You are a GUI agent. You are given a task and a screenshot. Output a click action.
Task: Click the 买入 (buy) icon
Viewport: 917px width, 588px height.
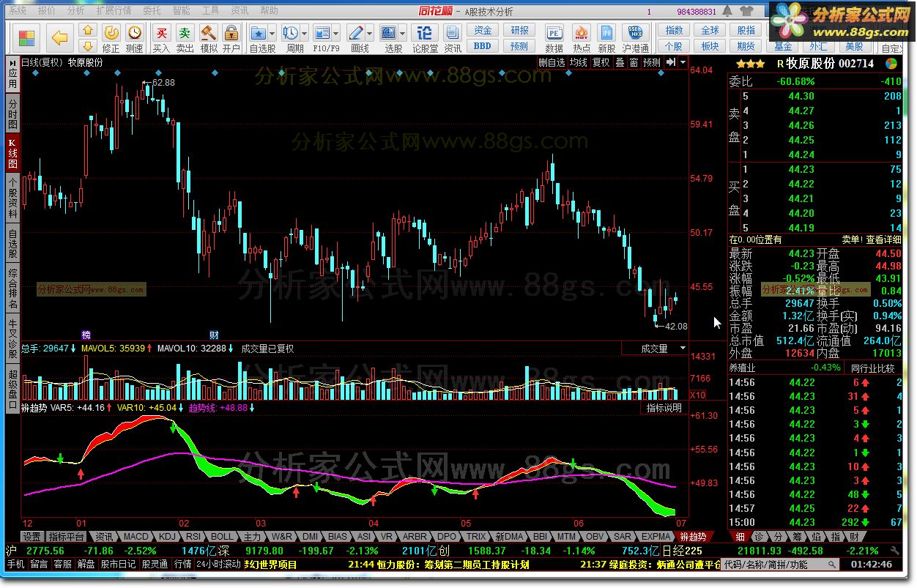[x=161, y=38]
